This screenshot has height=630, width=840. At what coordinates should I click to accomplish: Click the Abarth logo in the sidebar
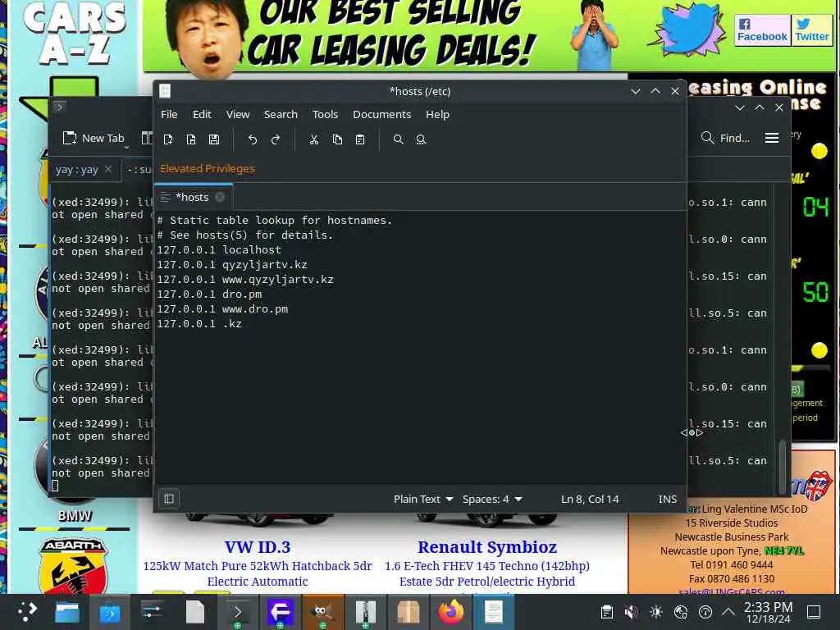74,566
